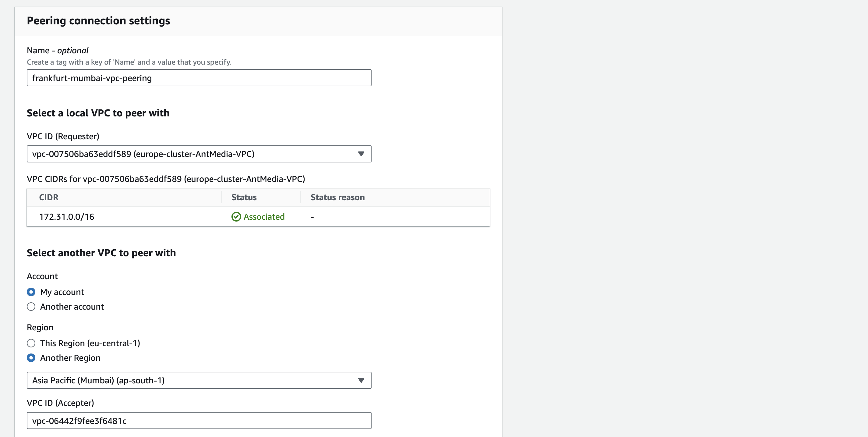Select the Another account radio button
Viewport: 868px width, 437px height.
31,307
